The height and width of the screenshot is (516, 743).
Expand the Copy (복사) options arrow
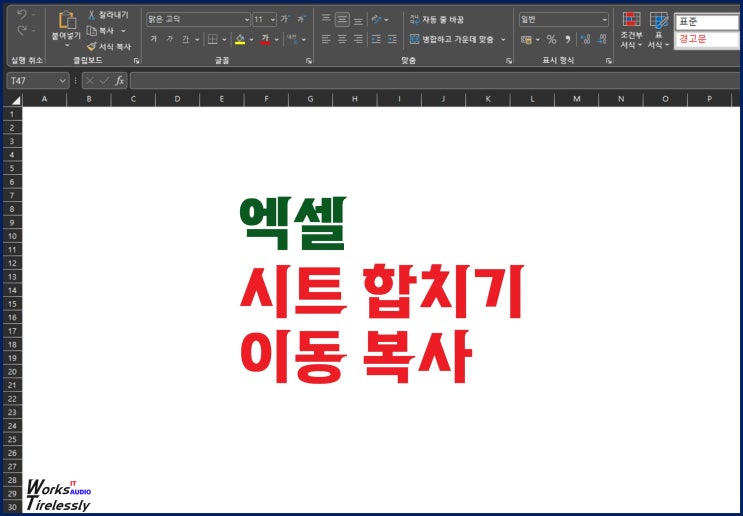tap(123, 31)
